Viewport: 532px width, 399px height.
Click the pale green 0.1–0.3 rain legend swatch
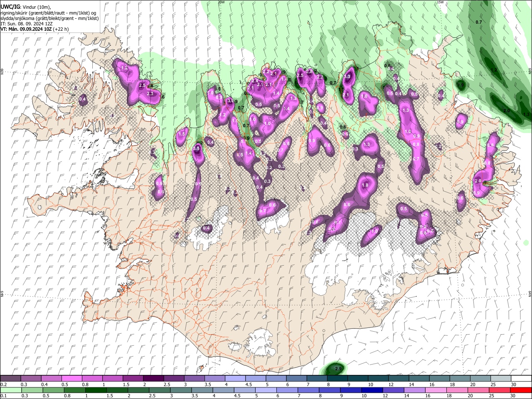(11, 390)
